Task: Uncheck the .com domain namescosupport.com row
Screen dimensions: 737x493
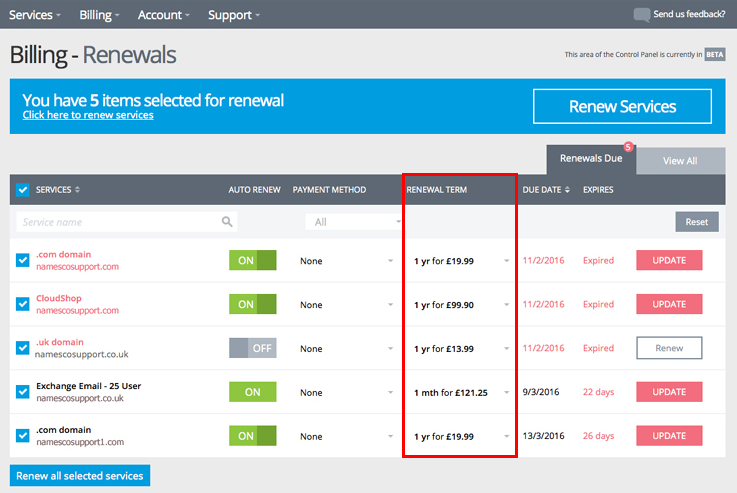Action: coord(23,260)
